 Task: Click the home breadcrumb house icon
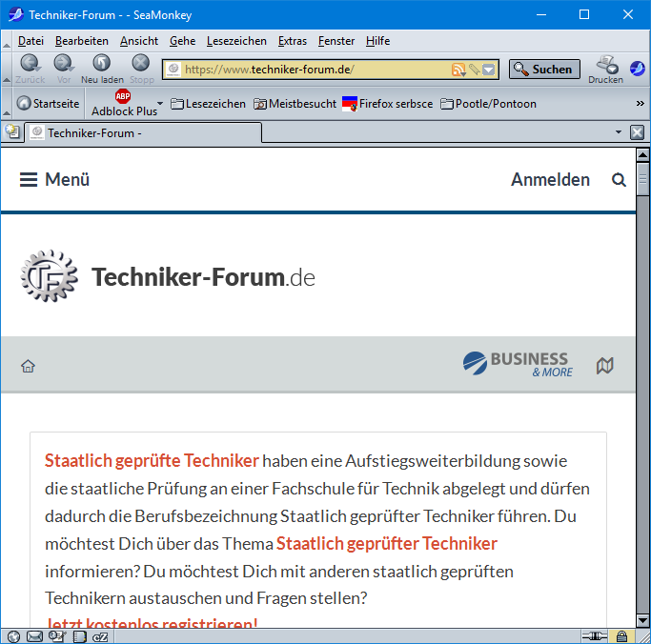29,366
